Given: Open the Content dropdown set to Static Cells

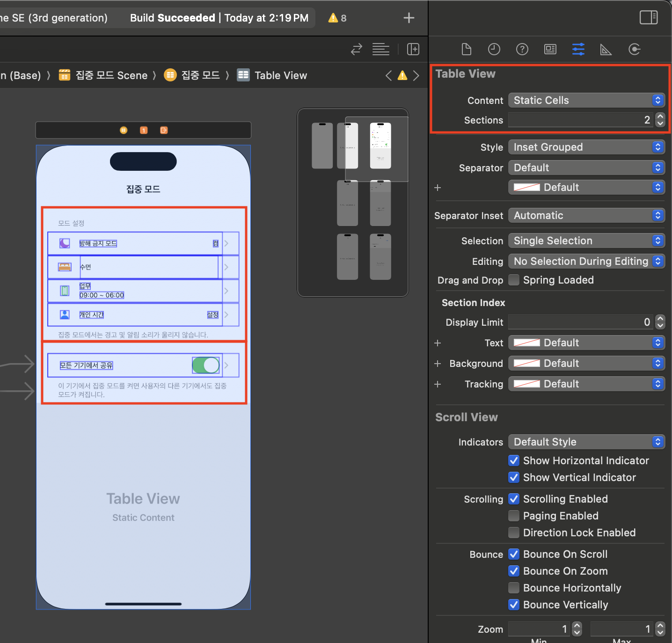Looking at the screenshot, I should [586, 100].
